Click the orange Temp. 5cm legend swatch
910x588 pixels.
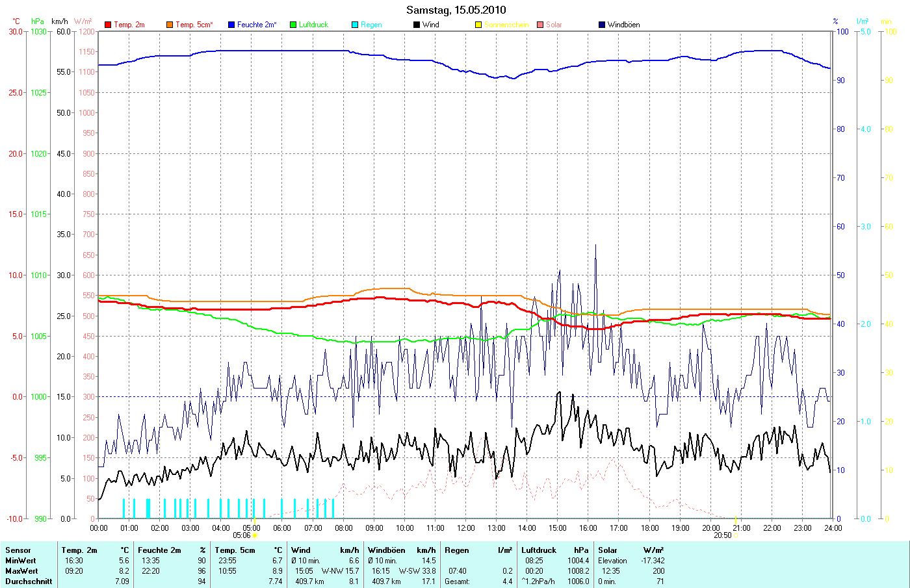click(x=170, y=25)
